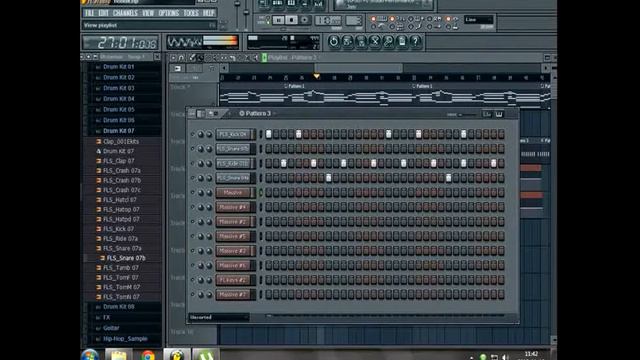Start playback with the play button

278,20
